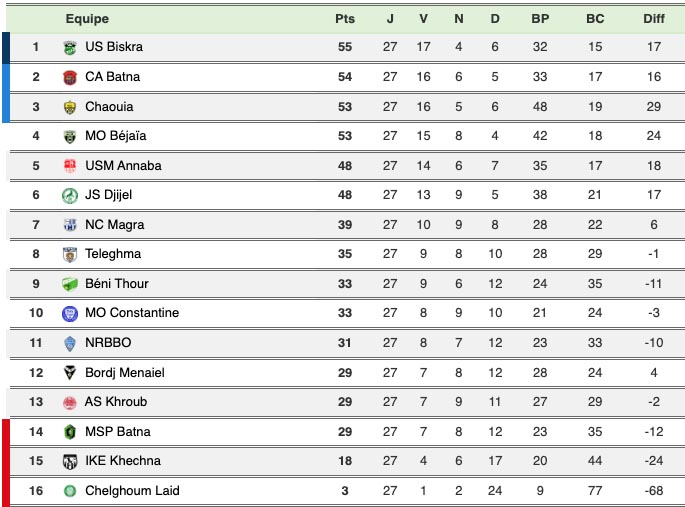Click the US Biskra club logo
Image resolution: width=685 pixels, height=507 pixels.
[x=69, y=47]
